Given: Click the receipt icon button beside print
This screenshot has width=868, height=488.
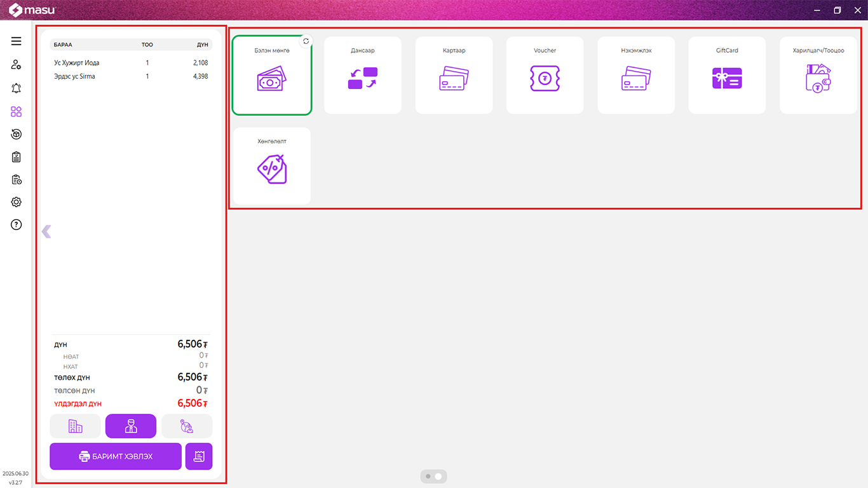Looking at the screenshot, I should [199, 456].
